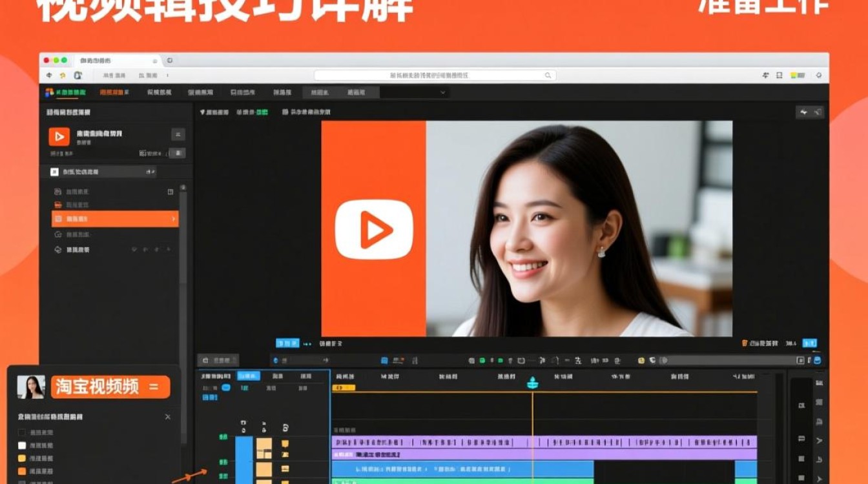
Task: Click the yellow circle icon in the timeline toolbar
Action: pyautogui.click(x=641, y=361)
